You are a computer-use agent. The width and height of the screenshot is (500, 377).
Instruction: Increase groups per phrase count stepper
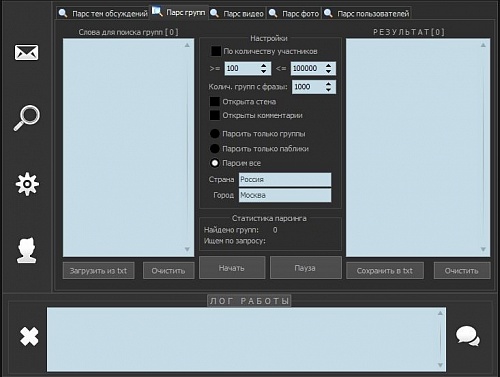[x=329, y=84]
